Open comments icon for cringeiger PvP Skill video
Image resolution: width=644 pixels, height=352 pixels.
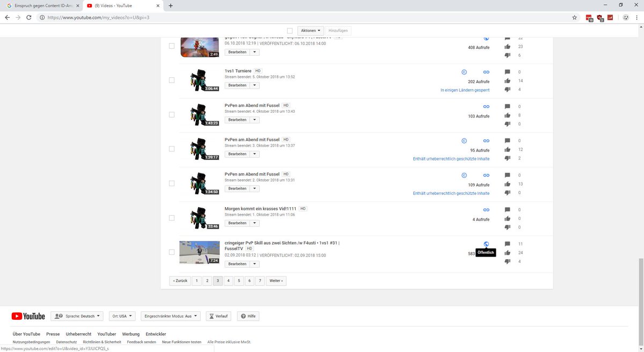pos(508,244)
